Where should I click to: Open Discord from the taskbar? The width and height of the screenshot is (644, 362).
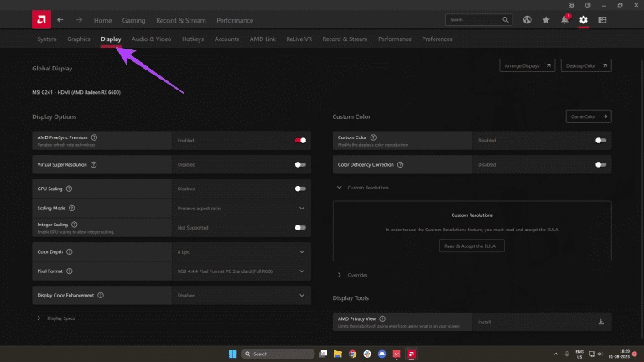tap(382, 354)
